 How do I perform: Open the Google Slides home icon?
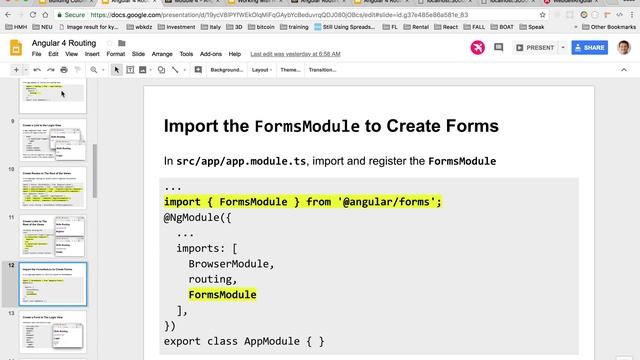point(16,48)
